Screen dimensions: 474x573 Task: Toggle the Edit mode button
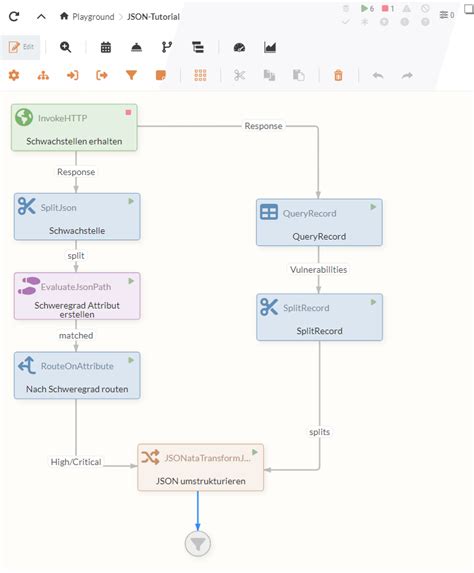[21, 47]
